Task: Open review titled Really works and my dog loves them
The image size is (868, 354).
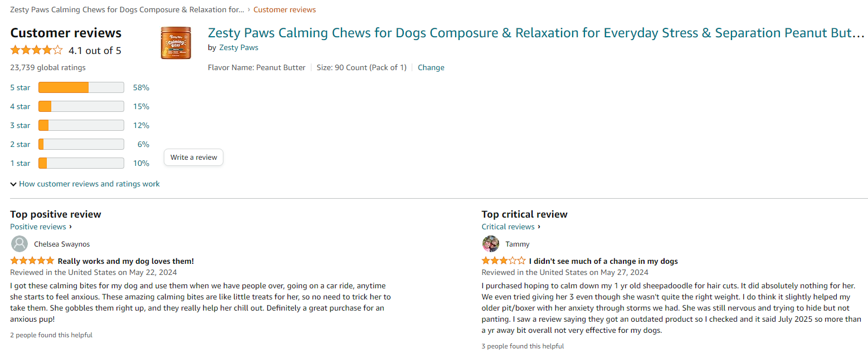Action: (126, 261)
